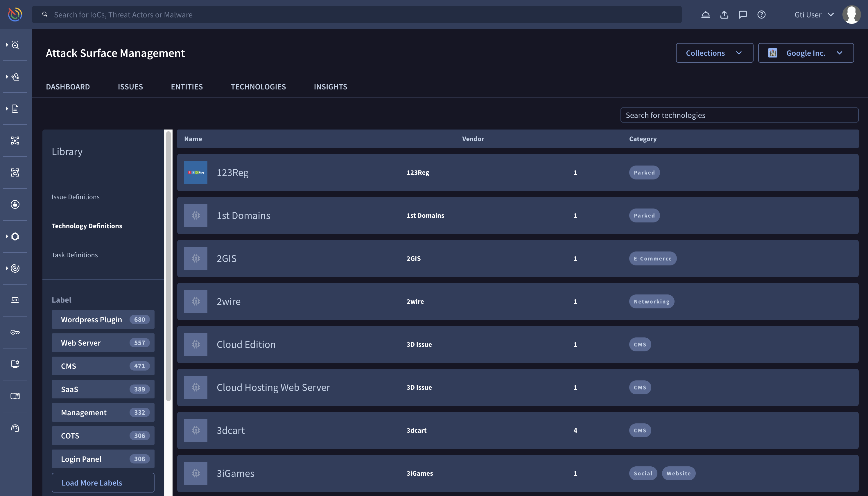Open the chat feedback icon
Screen dimensions: 868x496
pyautogui.click(x=743, y=15)
